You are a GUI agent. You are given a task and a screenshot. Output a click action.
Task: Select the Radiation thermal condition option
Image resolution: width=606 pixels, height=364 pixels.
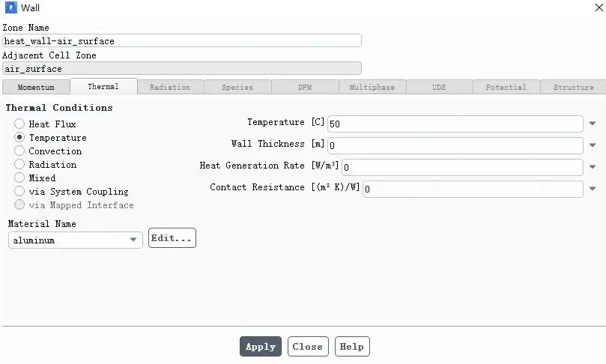tap(19, 164)
